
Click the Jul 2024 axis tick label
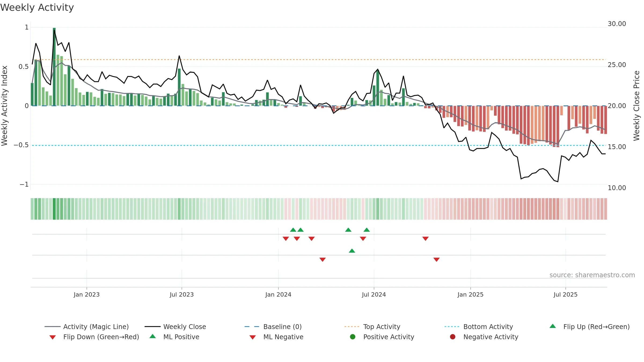[374, 294]
